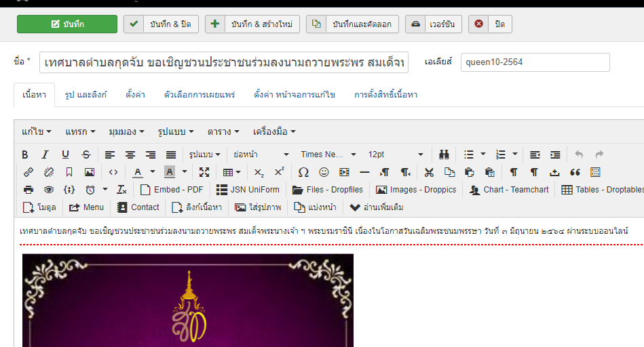Align text left
Viewport: 644px width, 347px height.
(x=110, y=155)
